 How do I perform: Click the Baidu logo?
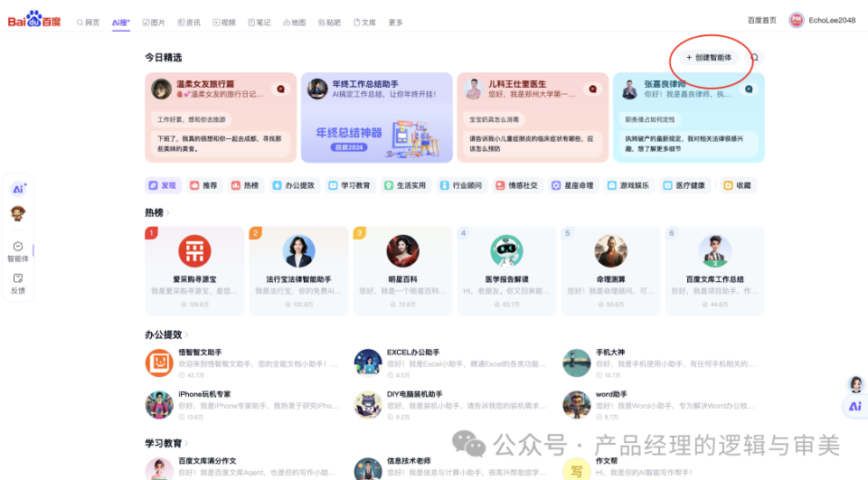[33, 20]
